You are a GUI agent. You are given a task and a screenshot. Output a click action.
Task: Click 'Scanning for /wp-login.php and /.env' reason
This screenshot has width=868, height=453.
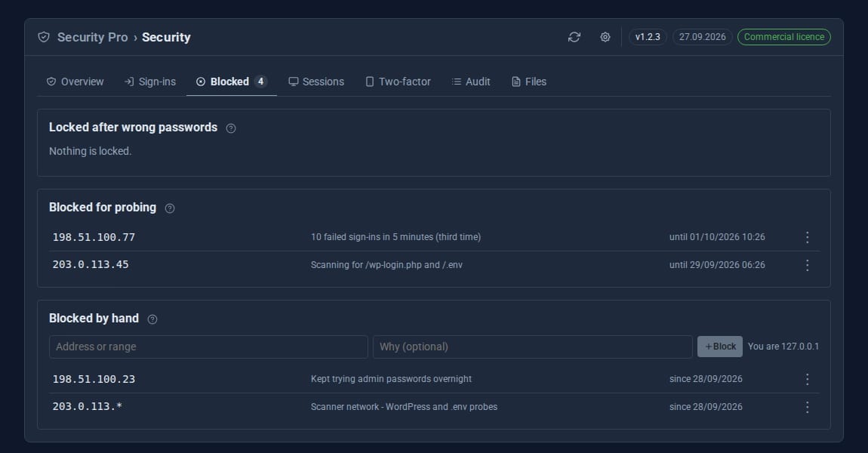click(x=386, y=265)
